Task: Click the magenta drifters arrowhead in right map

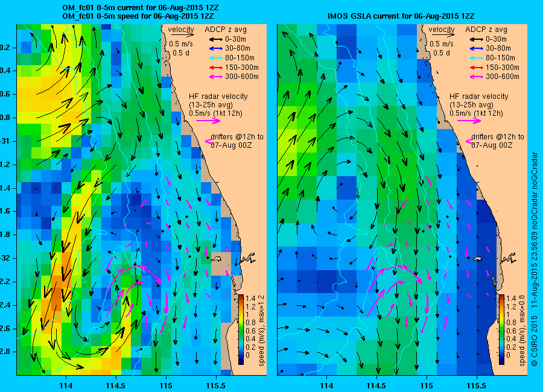Action: click(x=469, y=141)
